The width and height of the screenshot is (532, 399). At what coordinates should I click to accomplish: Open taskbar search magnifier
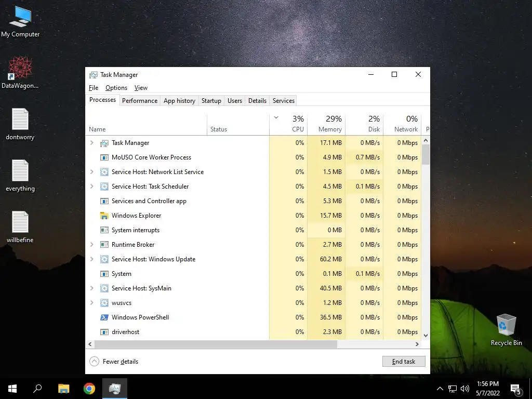pos(37,389)
